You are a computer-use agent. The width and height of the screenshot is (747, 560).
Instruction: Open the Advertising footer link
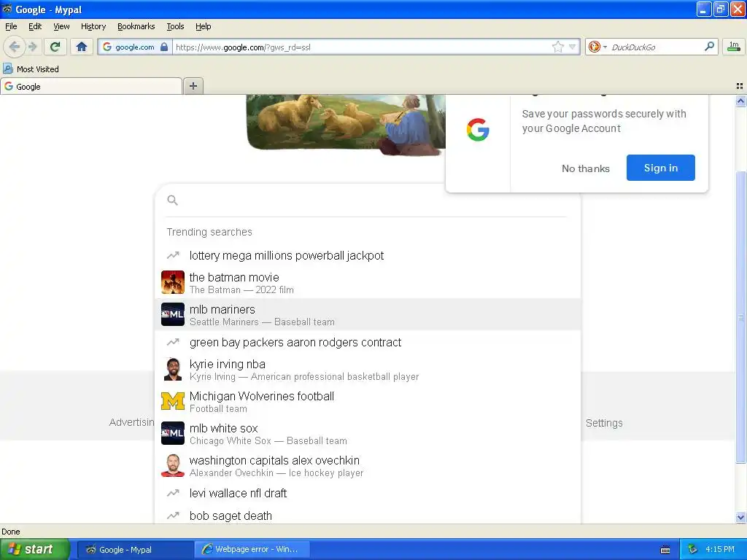[x=131, y=422]
